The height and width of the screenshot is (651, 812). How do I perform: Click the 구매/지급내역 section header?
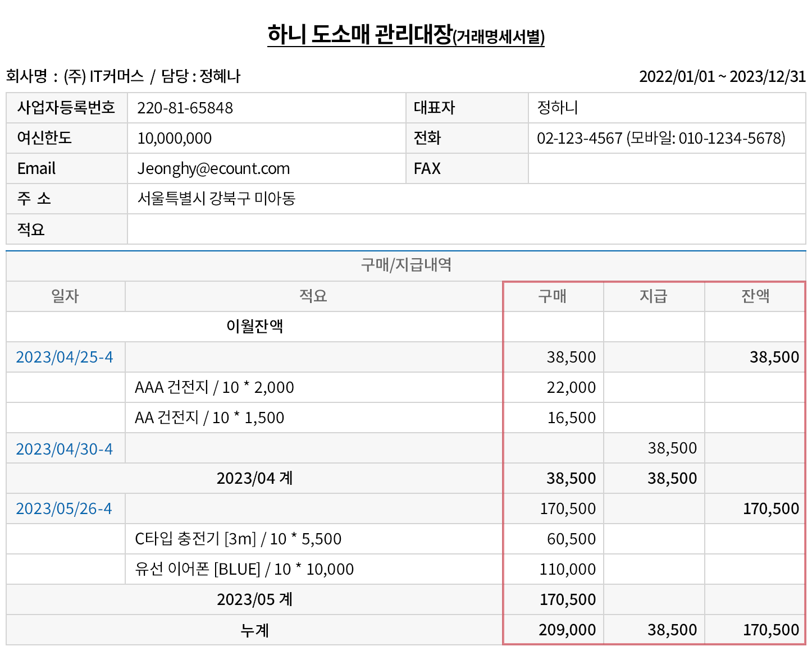405,265
